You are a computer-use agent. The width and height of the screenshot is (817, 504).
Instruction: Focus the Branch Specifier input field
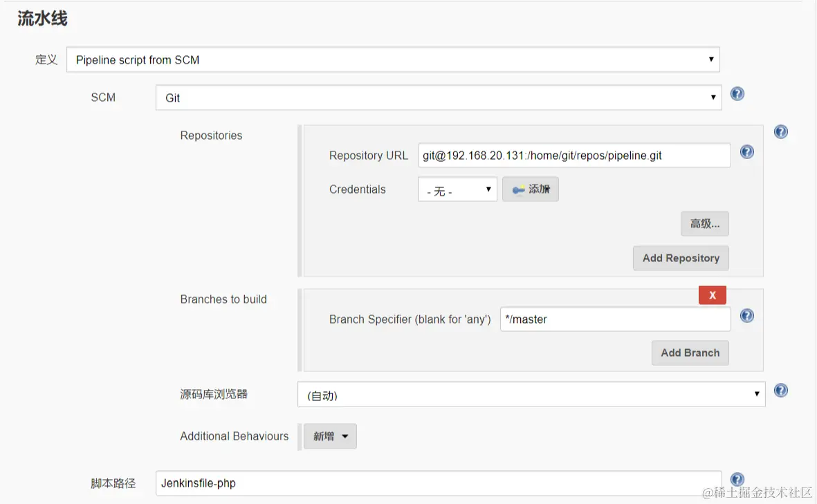[615, 319]
